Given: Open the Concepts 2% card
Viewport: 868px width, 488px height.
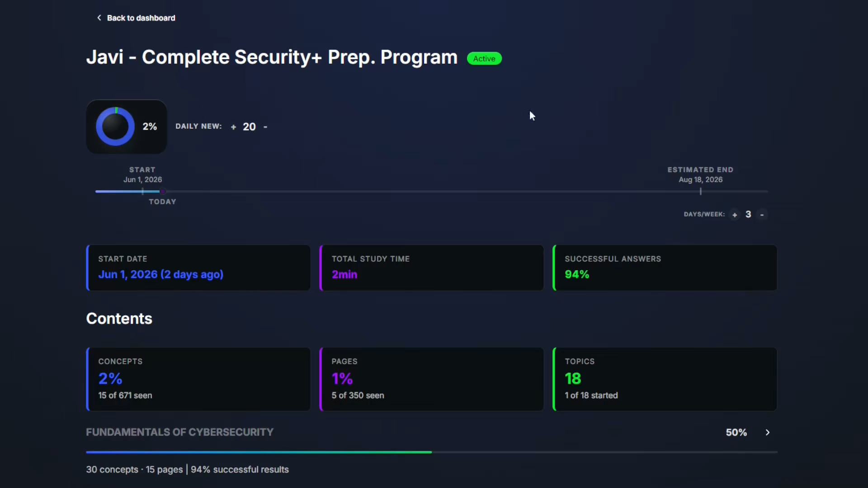Looking at the screenshot, I should [x=198, y=379].
